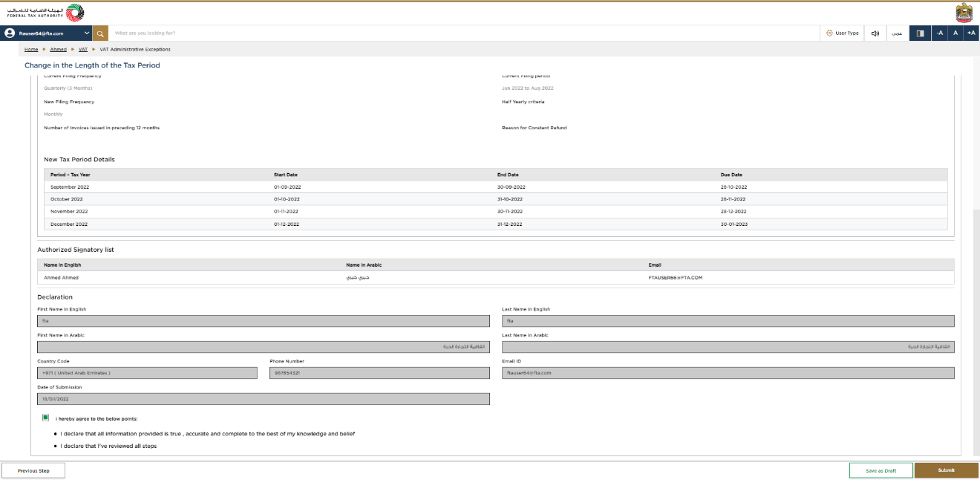
Task: Click the speaker read-aloud icon
Action: (875, 33)
